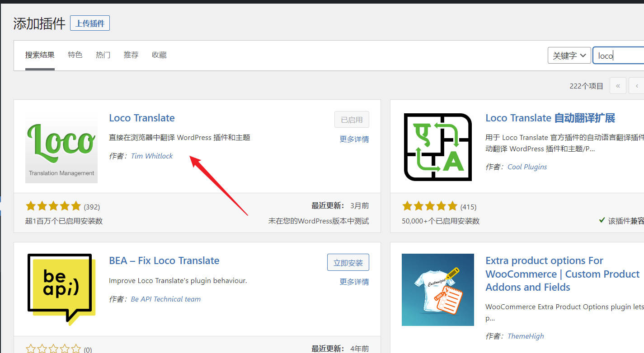Open the 推荐 tab
644x353 pixels.
[131, 55]
